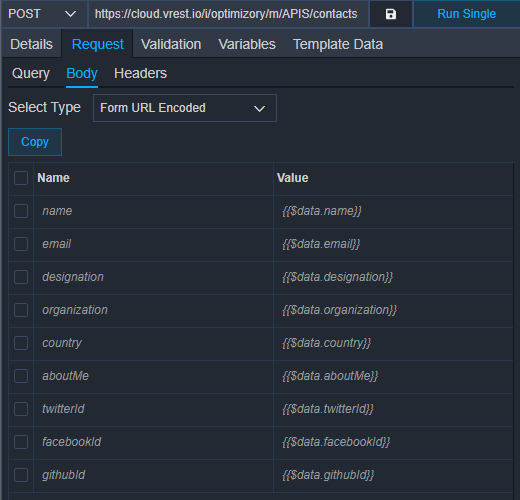Image resolution: width=520 pixels, height=500 pixels.
Task: Click the Copy button
Action: (35, 142)
